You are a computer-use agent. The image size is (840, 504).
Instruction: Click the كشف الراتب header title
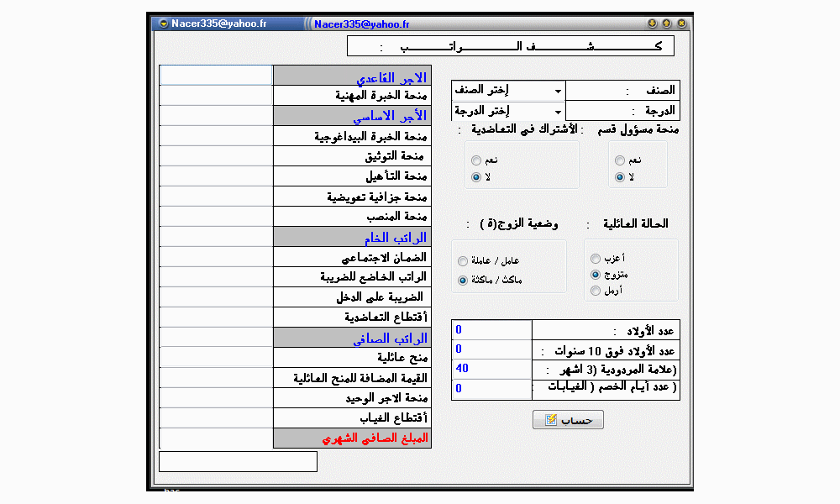(510, 46)
